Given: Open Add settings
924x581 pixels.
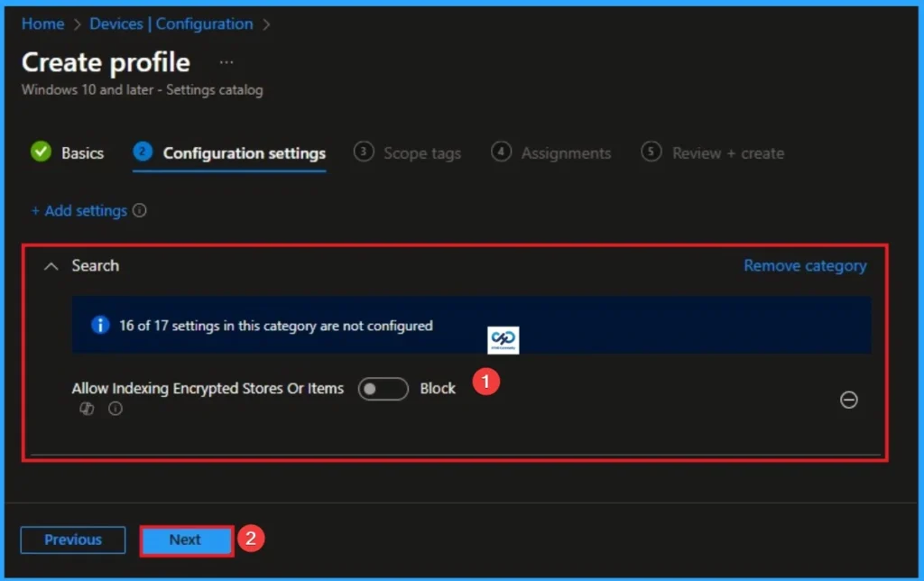Looking at the screenshot, I should (79, 210).
